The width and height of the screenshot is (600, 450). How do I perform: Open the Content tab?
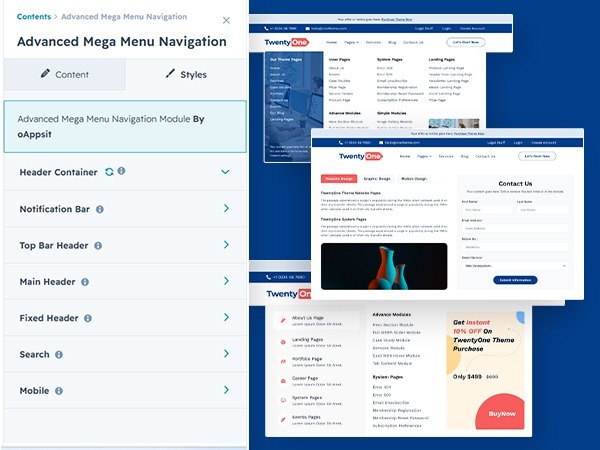(64, 74)
